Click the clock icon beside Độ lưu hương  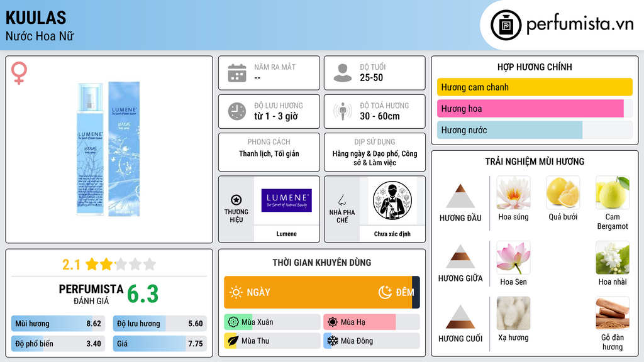pyautogui.click(x=237, y=111)
